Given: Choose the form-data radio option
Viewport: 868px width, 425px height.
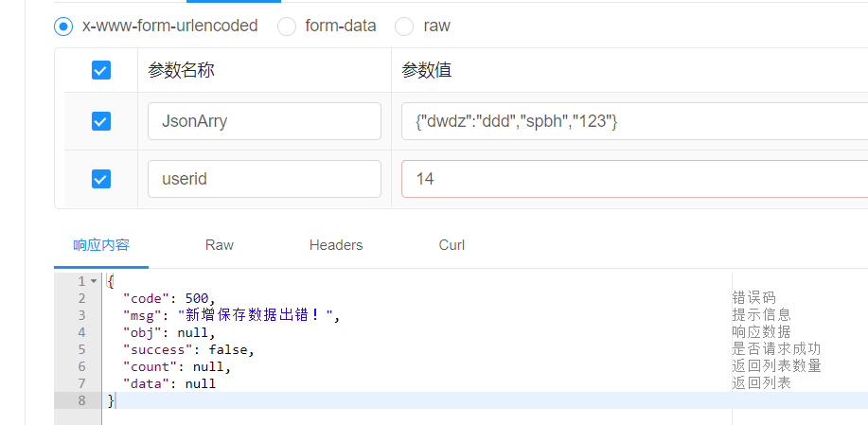Looking at the screenshot, I should (286, 26).
